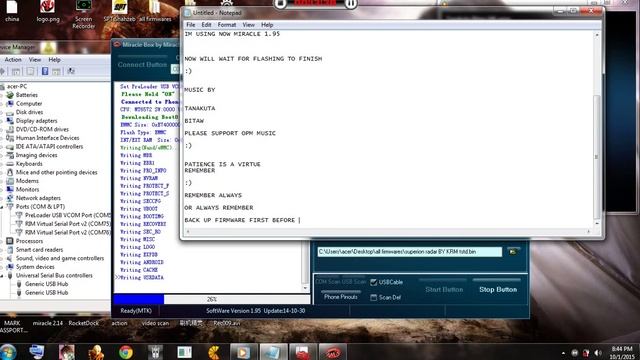The image size is (640, 360).
Task: Open Device Manager View menu
Action: point(35,59)
